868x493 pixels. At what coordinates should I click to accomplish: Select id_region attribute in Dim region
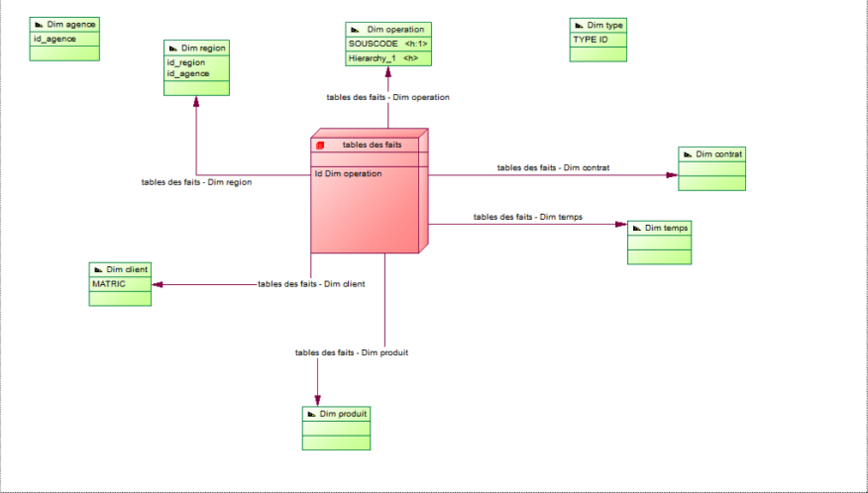coord(186,62)
